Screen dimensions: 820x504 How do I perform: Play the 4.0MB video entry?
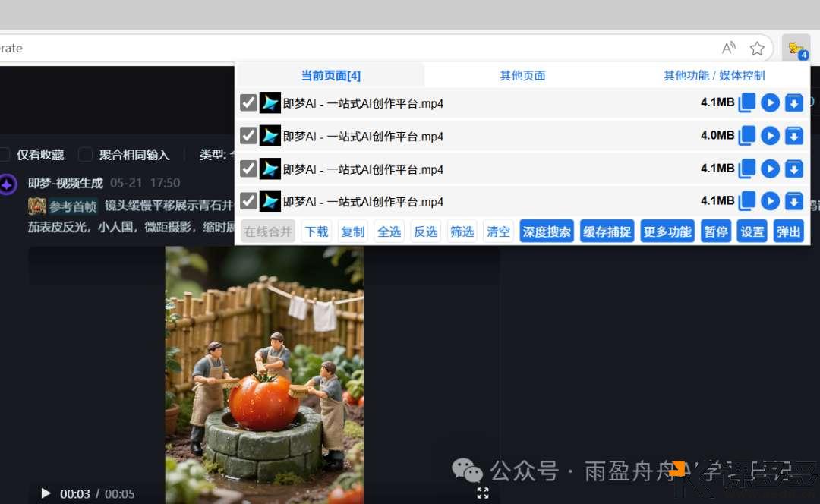tap(771, 136)
